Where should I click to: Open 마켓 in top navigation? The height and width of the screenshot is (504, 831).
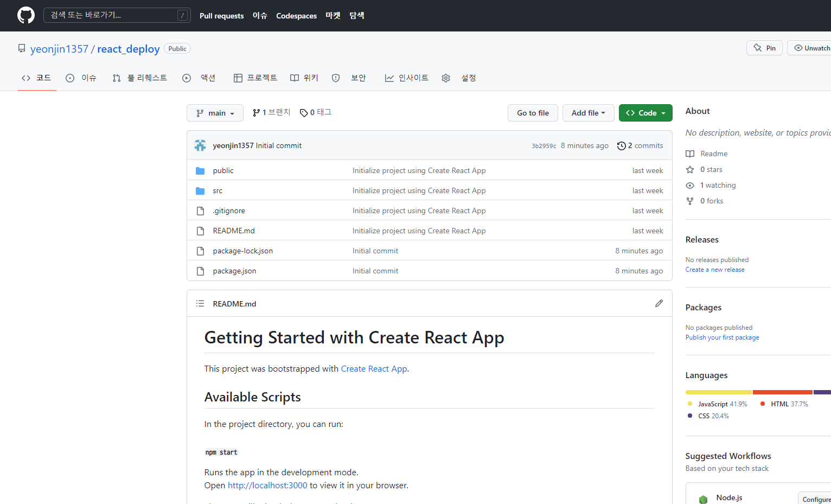tap(333, 16)
